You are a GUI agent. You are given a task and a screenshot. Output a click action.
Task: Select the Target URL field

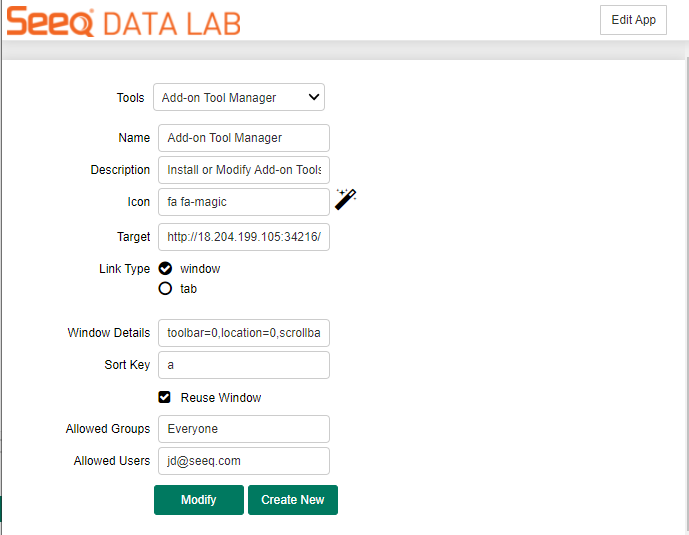243,237
